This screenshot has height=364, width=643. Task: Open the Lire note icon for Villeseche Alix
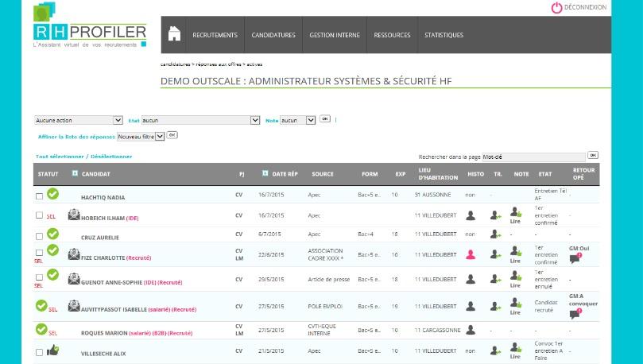tap(516, 350)
